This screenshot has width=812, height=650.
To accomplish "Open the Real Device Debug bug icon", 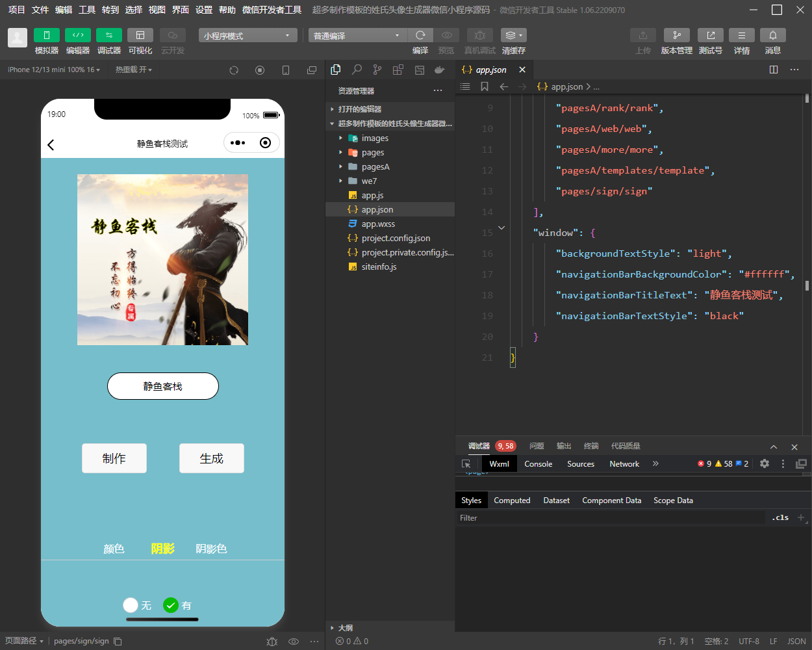I will (479, 35).
